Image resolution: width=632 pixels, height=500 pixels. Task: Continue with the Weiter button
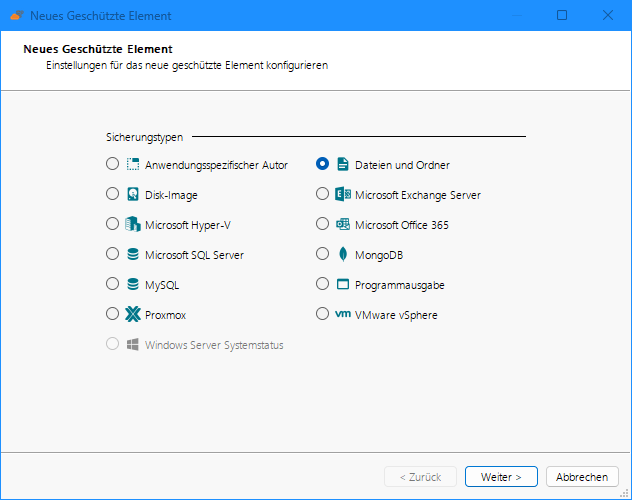pyautogui.click(x=501, y=477)
